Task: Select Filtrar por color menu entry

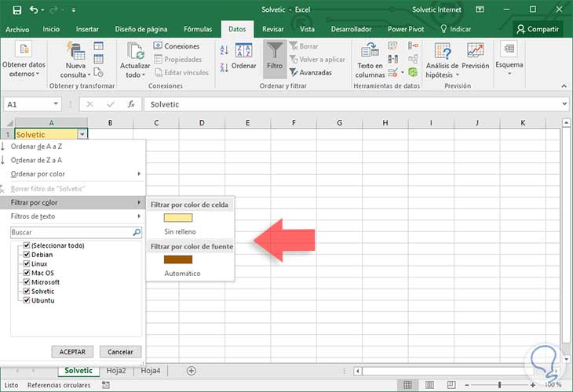Action: tap(73, 202)
